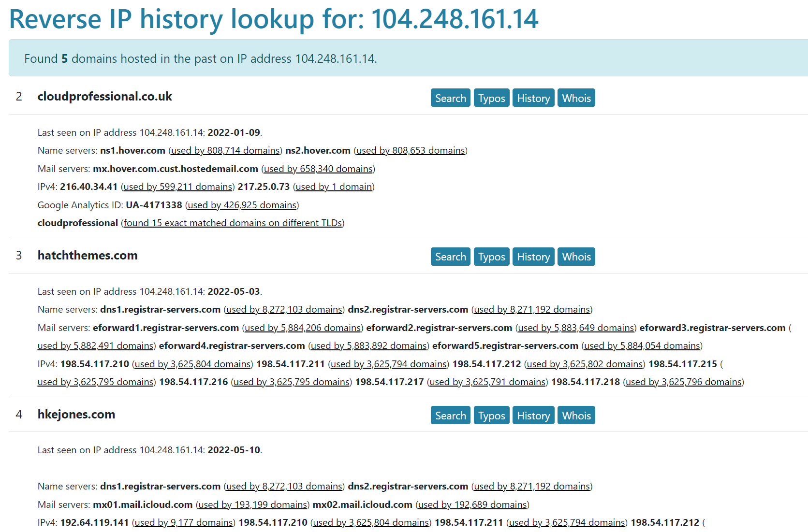This screenshot has height=532, width=808.
Task: Open 'found 15 exact matched domains' link
Action: pyautogui.click(x=233, y=223)
